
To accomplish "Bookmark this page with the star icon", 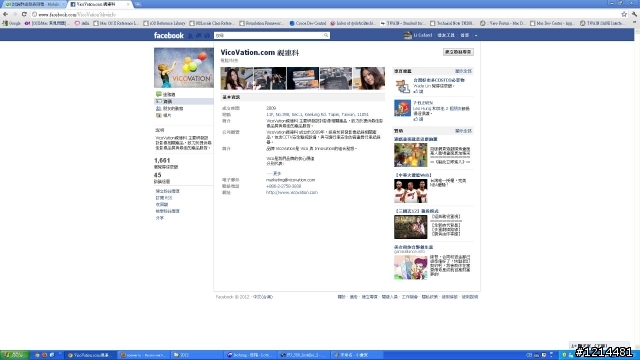I will [x=624, y=14].
